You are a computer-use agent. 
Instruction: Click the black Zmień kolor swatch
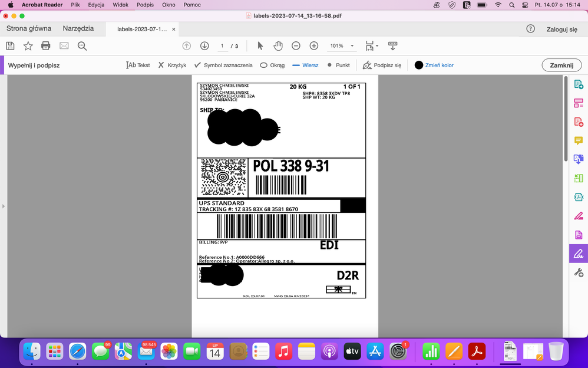(x=419, y=65)
